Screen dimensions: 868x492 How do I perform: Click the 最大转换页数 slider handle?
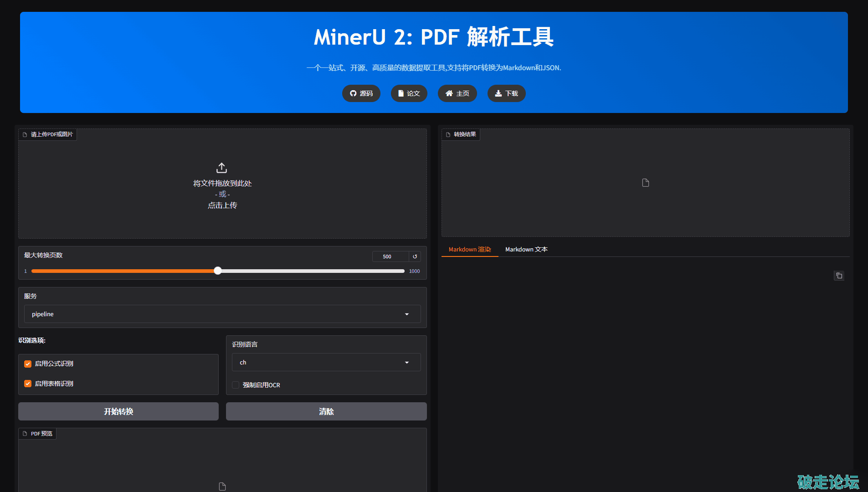218,271
